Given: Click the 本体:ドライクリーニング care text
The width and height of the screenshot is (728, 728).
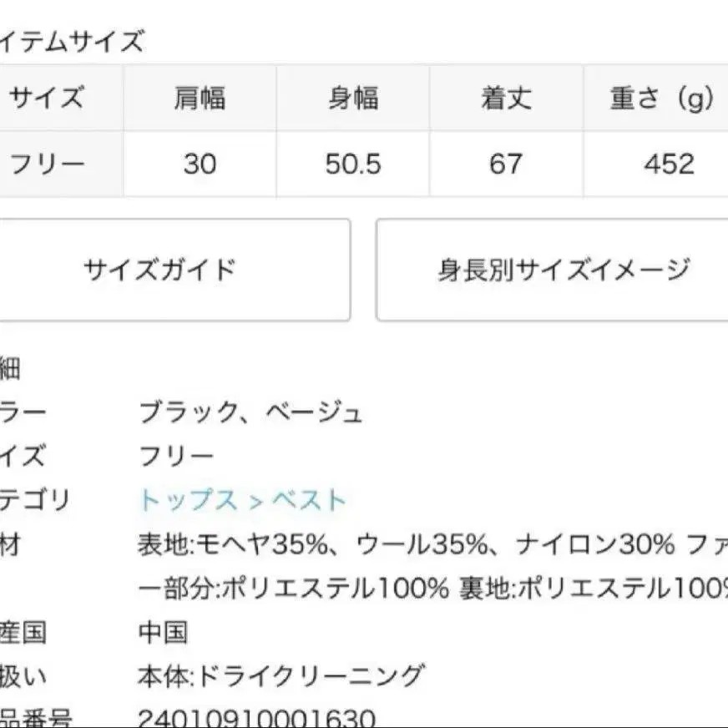Looking at the screenshot, I should (281, 675).
